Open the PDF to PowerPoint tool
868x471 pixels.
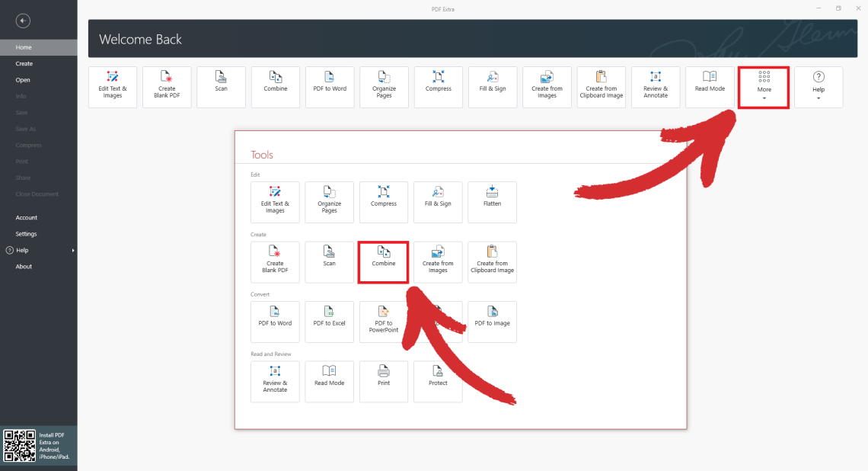(x=383, y=322)
